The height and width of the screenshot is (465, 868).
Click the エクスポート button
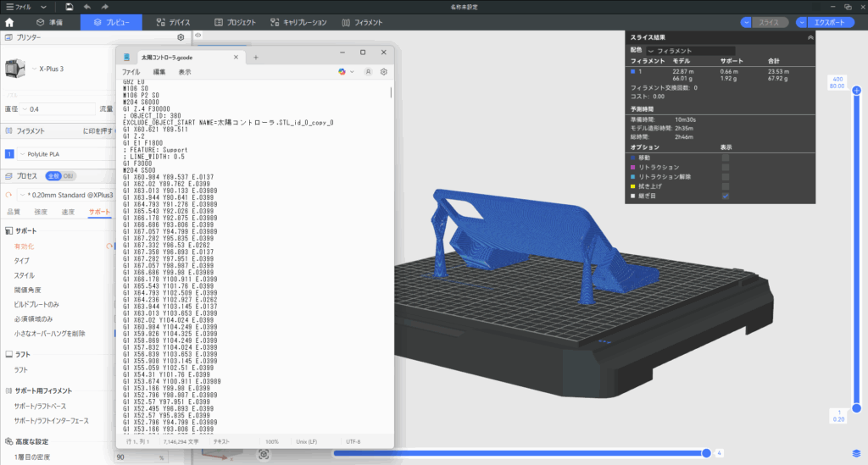830,22
